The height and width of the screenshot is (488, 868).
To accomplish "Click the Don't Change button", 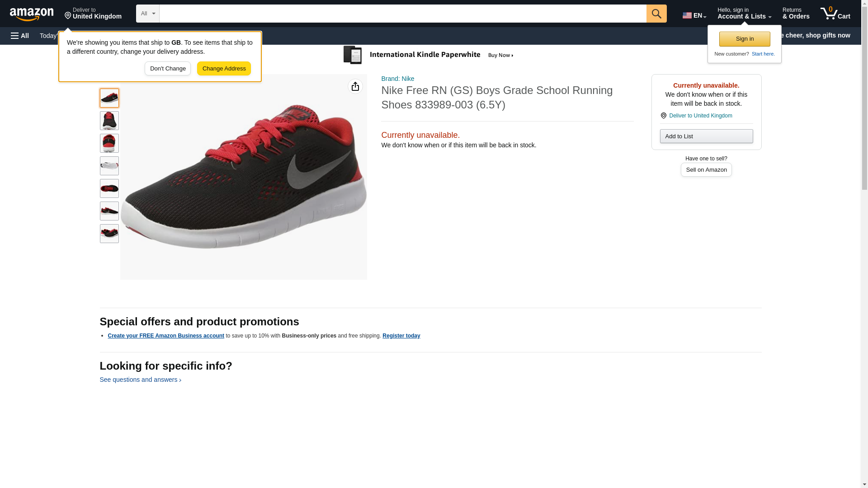I will (168, 69).
